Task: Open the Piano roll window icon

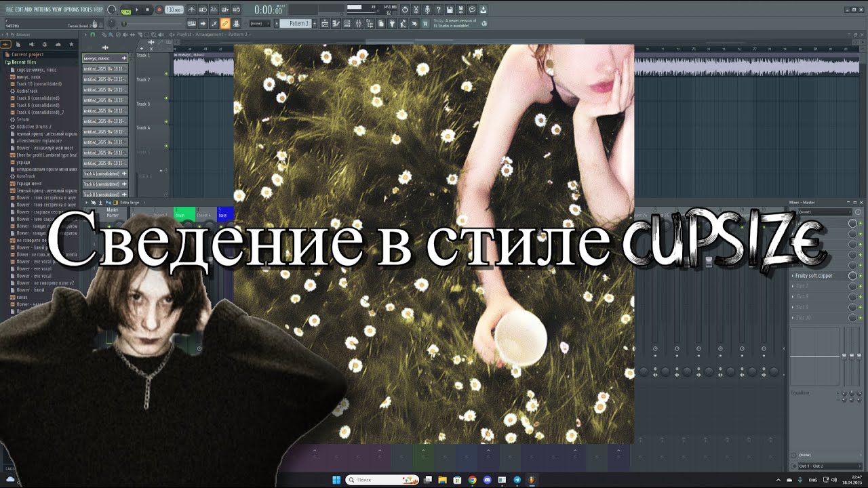Action: (336, 24)
